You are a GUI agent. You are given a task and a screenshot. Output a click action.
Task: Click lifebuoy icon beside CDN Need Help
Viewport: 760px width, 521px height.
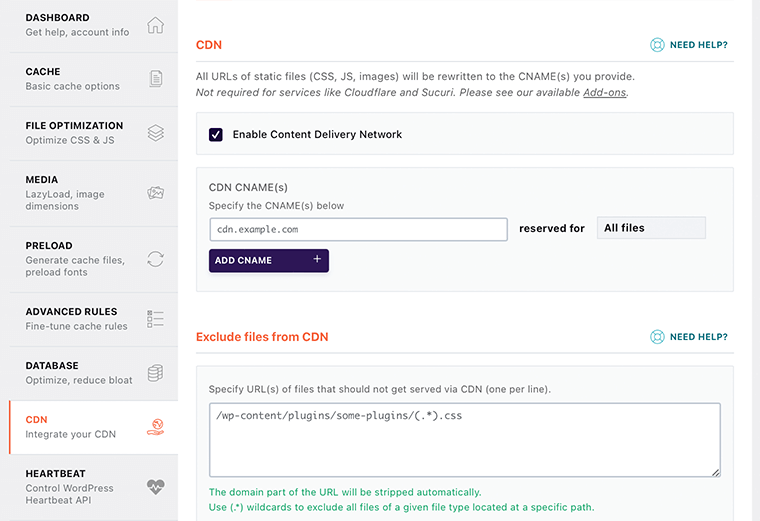tap(657, 45)
